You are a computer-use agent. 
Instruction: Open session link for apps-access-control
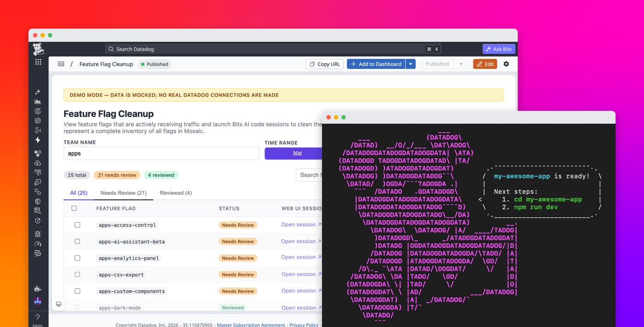tap(301, 224)
